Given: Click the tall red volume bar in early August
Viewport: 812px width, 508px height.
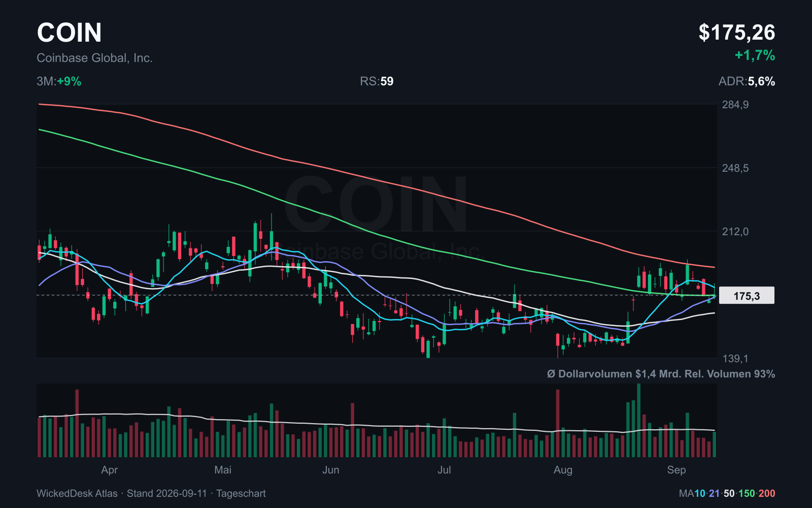Looking at the screenshot, I should point(558,423).
